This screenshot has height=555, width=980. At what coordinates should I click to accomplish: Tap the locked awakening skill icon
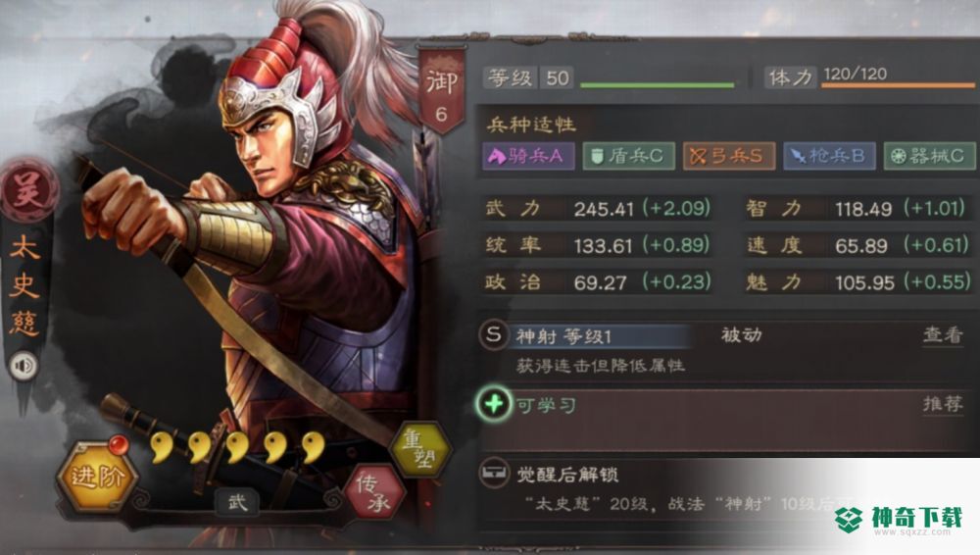pyautogui.click(x=494, y=474)
